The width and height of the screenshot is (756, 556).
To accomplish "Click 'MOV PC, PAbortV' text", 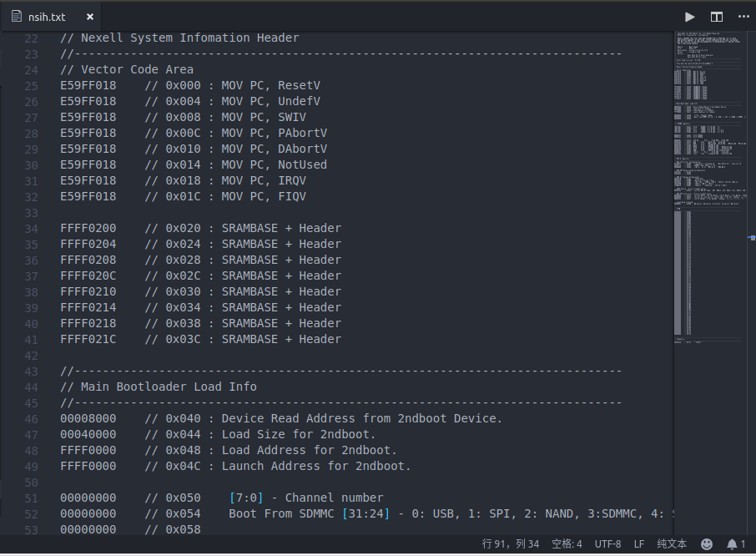I will (x=275, y=133).
